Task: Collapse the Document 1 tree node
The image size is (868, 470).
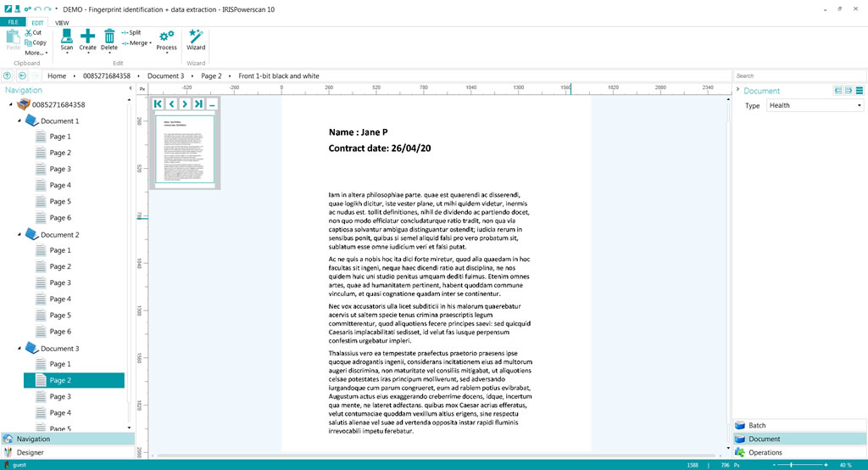Action: coord(19,121)
